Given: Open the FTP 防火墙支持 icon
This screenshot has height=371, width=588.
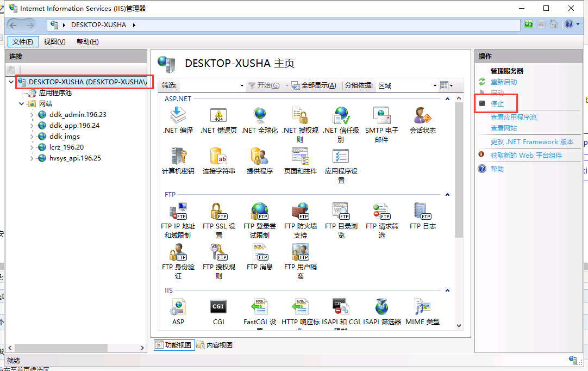Looking at the screenshot, I should click(x=300, y=211).
